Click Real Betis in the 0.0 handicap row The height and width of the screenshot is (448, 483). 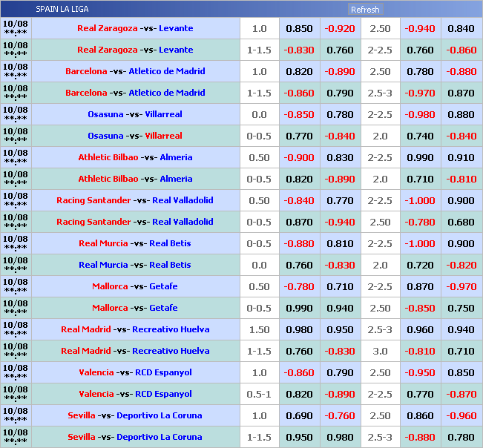pyautogui.click(x=170, y=265)
